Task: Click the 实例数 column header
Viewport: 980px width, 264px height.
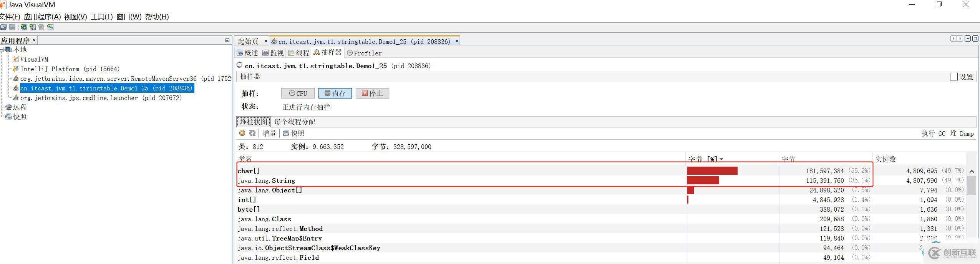Action: [x=919, y=159]
